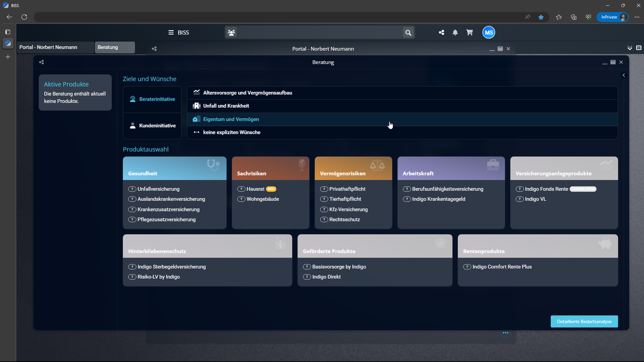Click the magnifier search button
Screen dimensions: 644x362
coord(408,33)
